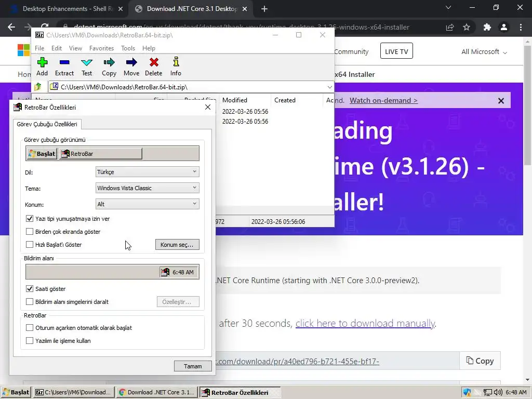The image size is (532, 399).
Task: Check Hızlı Başlat'ı Göster option
Action: [x=30, y=244]
